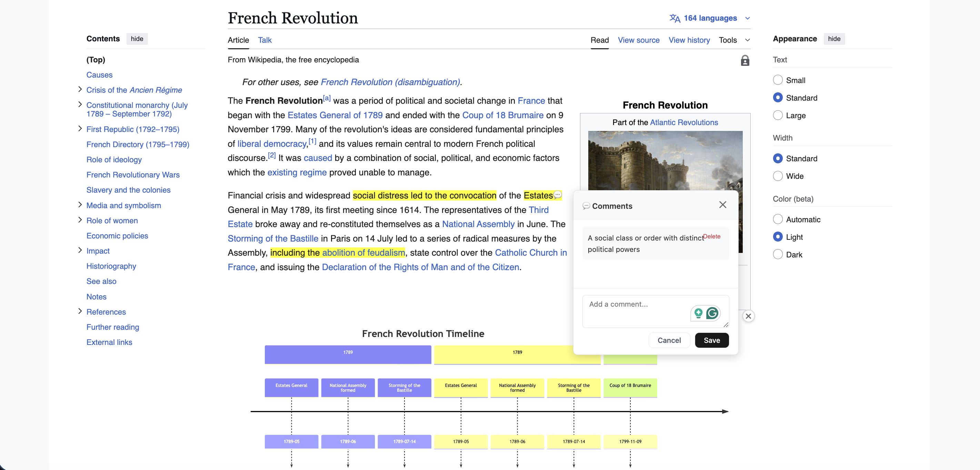980x470 pixels.
Task: Click the comment icon beside Comments heading
Action: (586, 206)
